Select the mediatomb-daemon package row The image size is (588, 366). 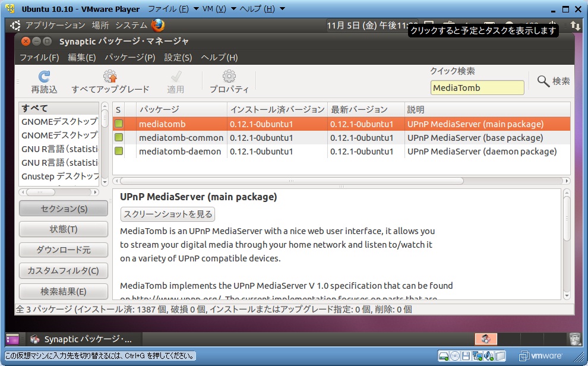point(342,151)
